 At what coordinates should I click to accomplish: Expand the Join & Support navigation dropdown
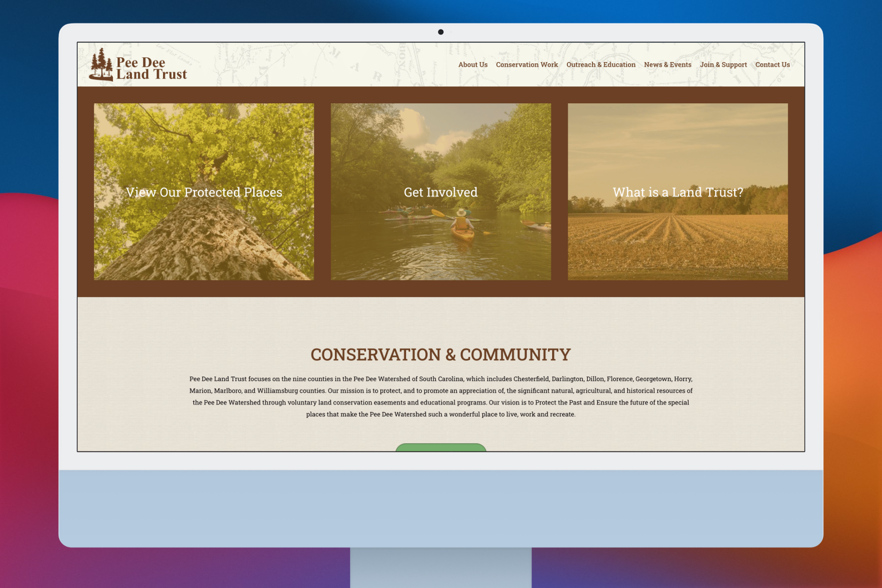click(724, 65)
